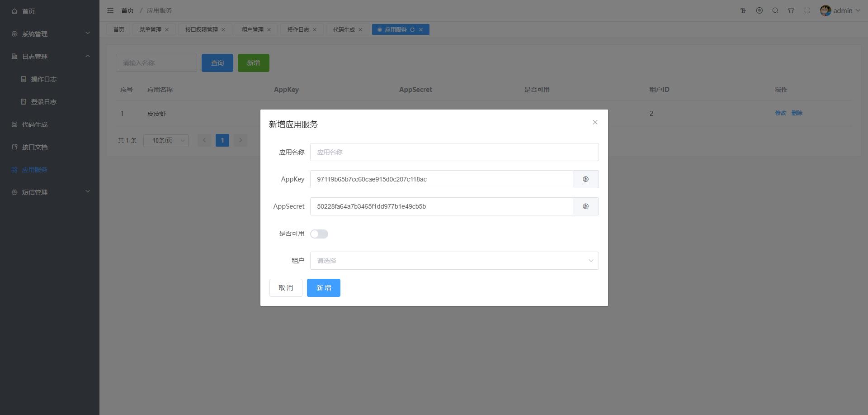The image size is (868, 415).
Task: Regenerate AppKey with its refresh icon
Action: click(585, 179)
